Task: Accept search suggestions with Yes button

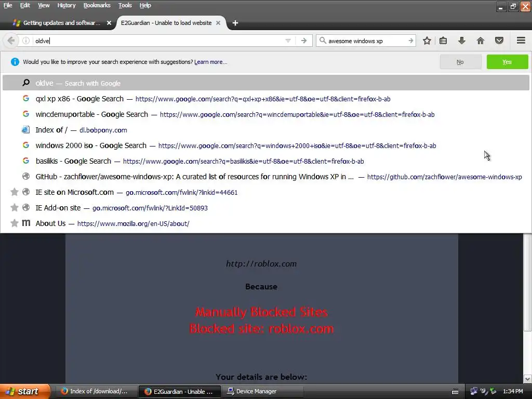Action: point(507,62)
